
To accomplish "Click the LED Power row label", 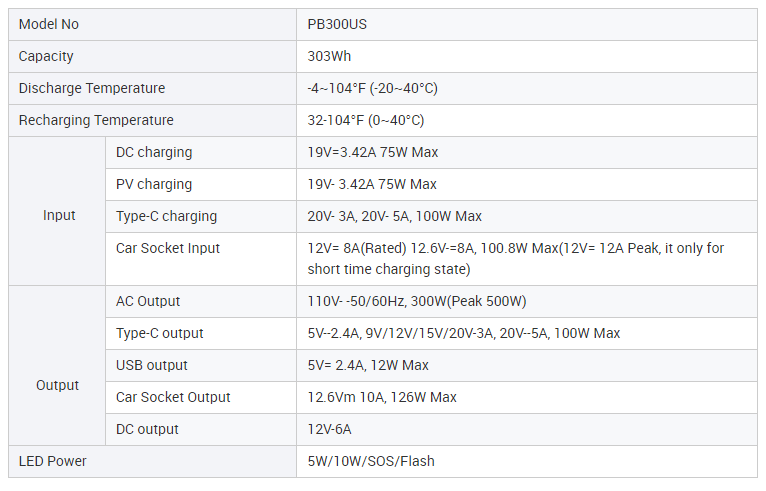I will tap(53, 461).
